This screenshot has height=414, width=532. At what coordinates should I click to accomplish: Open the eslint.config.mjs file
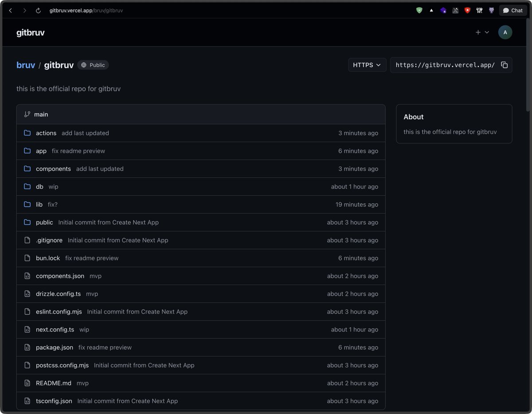59,311
